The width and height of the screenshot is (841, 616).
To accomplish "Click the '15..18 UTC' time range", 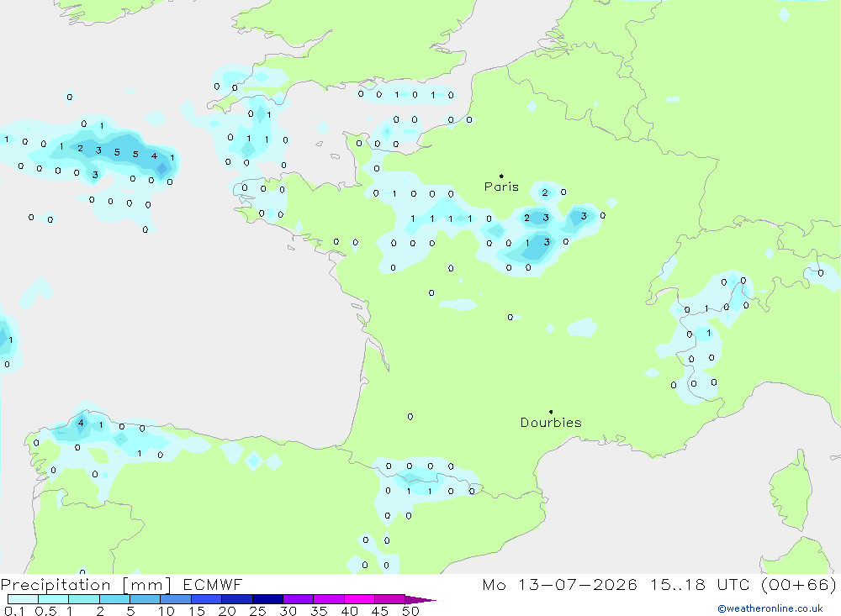I will (x=700, y=585).
